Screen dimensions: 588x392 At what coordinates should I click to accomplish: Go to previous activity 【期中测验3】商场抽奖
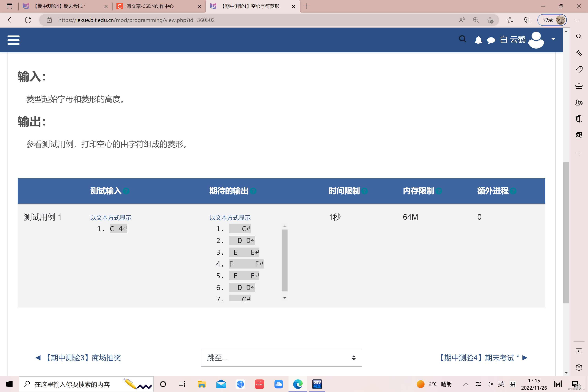point(79,358)
